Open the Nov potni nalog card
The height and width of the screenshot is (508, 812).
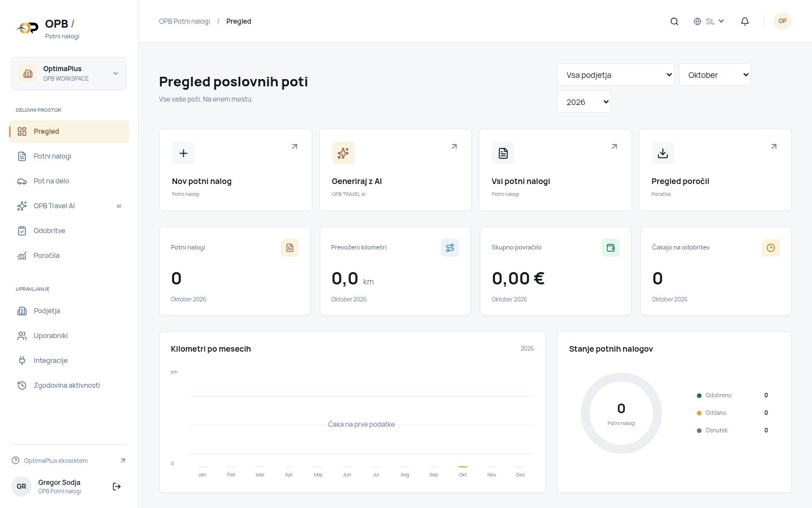pos(236,170)
